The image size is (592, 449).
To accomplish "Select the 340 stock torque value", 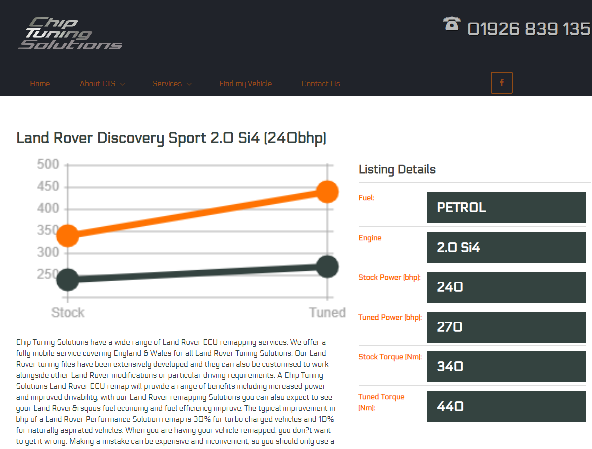I will 506,367.
